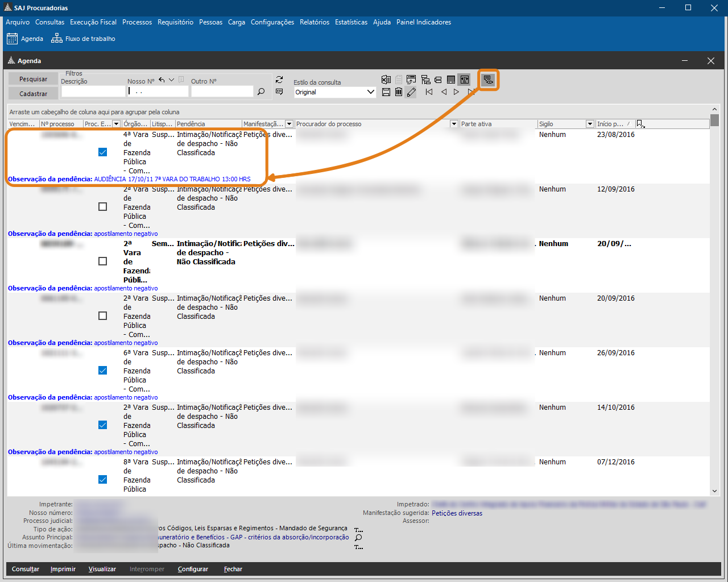Open the Arquivo menu

[x=18, y=22]
